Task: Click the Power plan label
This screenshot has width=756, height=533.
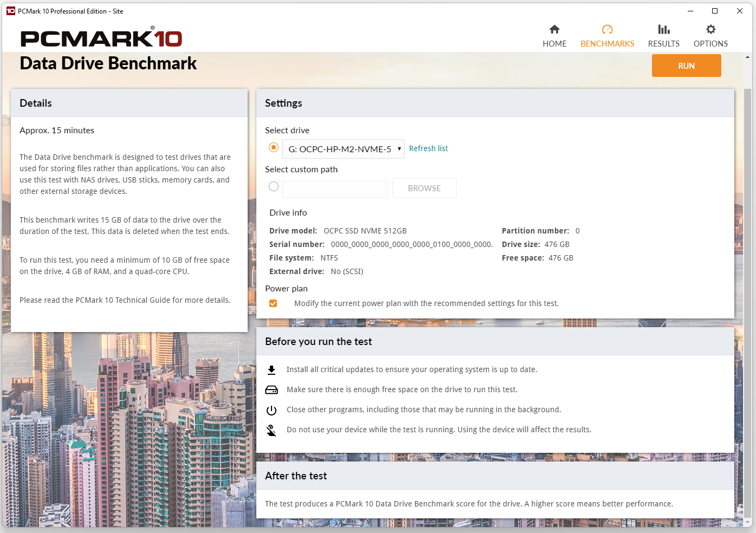Action: pos(286,289)
